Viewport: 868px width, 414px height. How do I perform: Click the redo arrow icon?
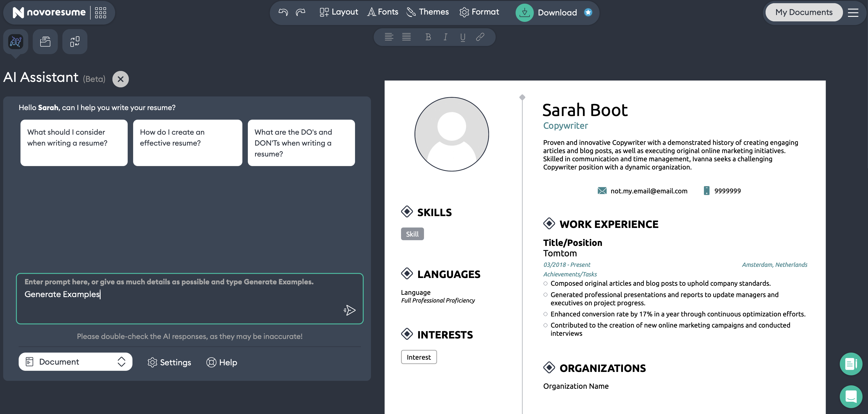[x=301, y=12]
